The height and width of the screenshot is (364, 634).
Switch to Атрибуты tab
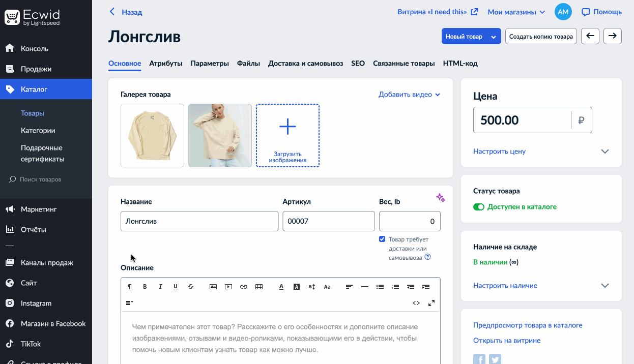(x=166, y=64)
